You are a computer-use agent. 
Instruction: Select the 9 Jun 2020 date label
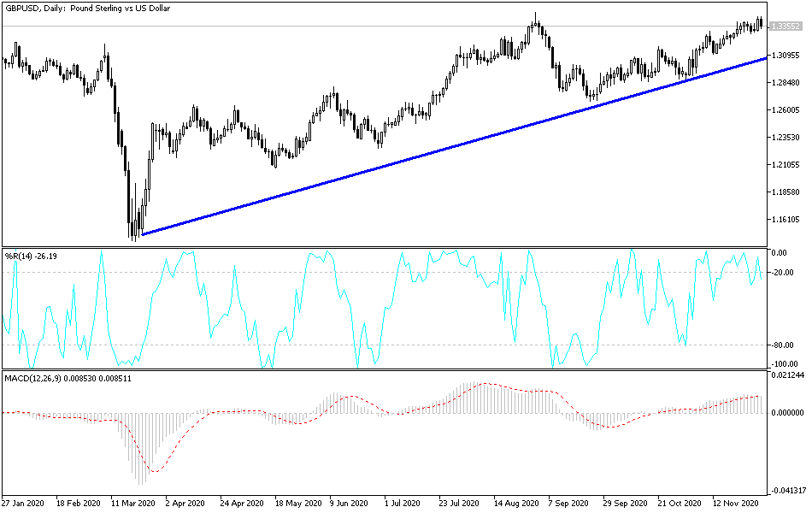point(349,504)
